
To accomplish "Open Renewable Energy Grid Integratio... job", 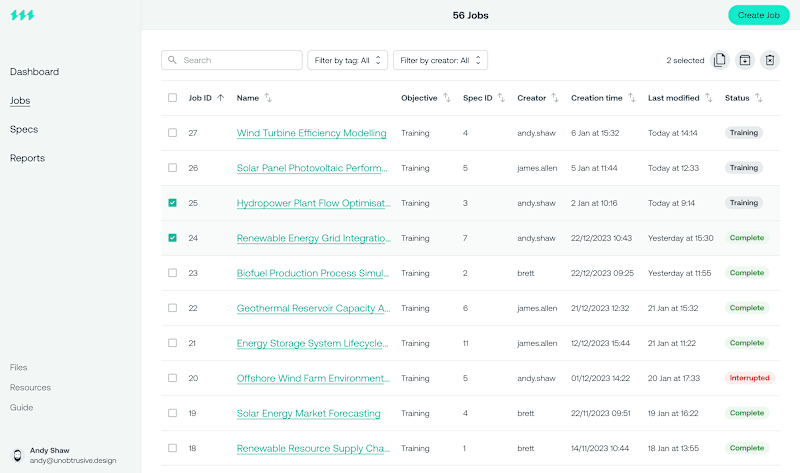I will click(x=314, y=238).
